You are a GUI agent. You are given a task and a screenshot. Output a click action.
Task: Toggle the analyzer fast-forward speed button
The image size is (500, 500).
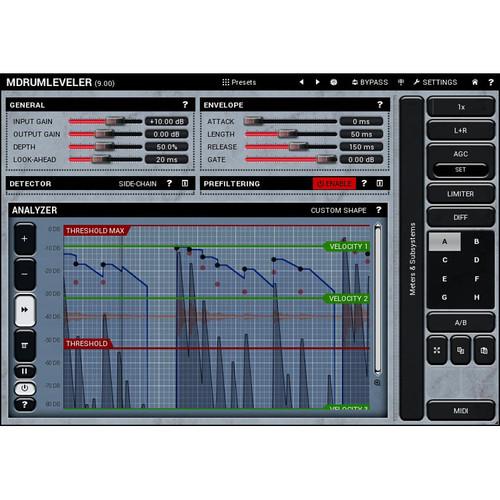pos(25,310)
